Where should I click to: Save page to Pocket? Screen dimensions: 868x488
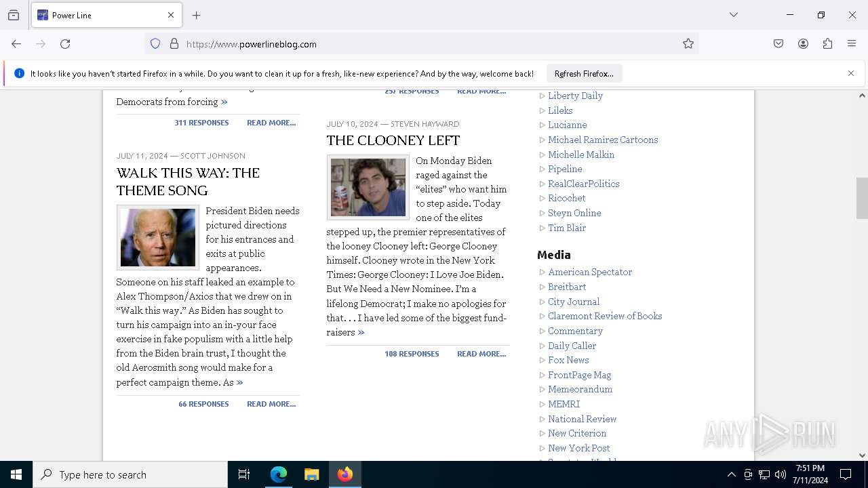click(778, 44)
